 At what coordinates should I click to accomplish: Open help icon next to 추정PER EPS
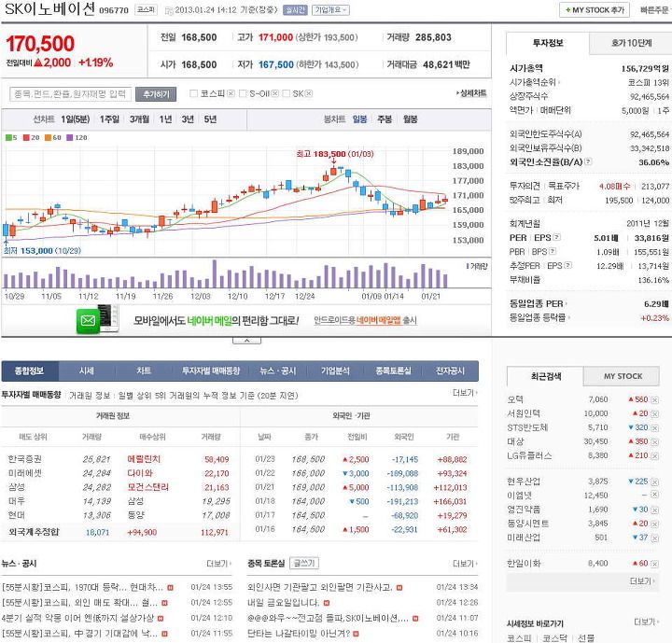pos(568,265)
